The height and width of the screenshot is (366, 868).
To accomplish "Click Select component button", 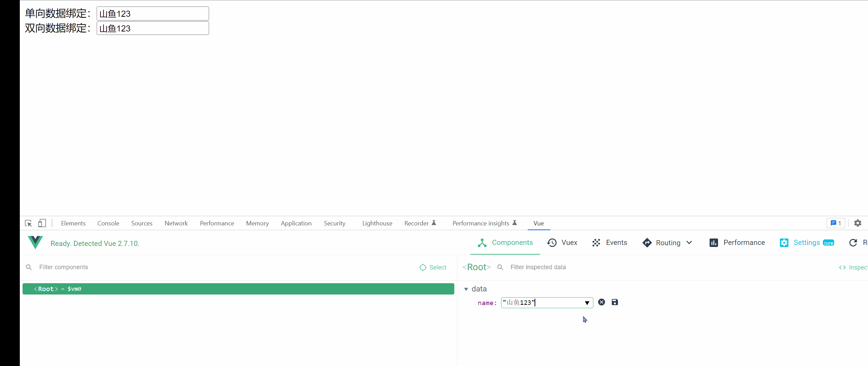I will (433, 267).
